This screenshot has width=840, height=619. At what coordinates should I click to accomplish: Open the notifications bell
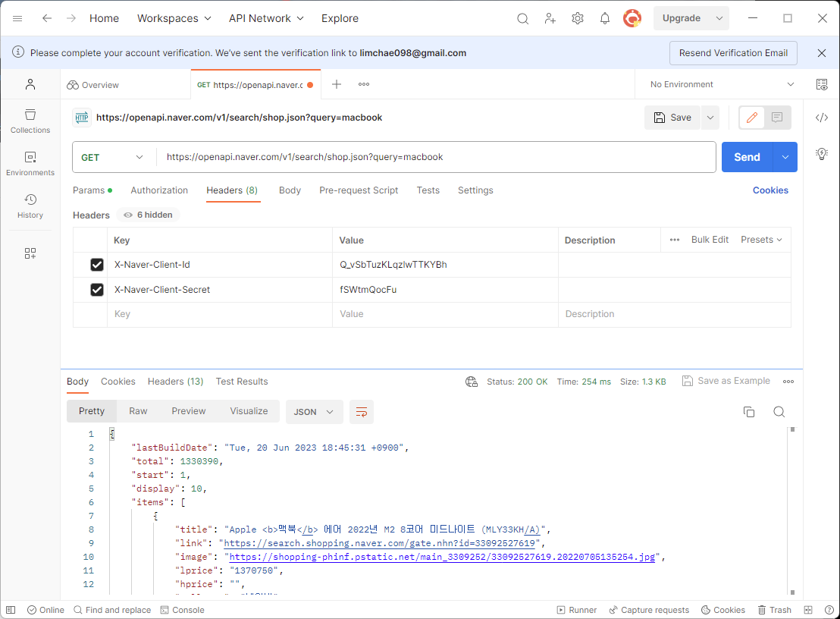point(605,19)
